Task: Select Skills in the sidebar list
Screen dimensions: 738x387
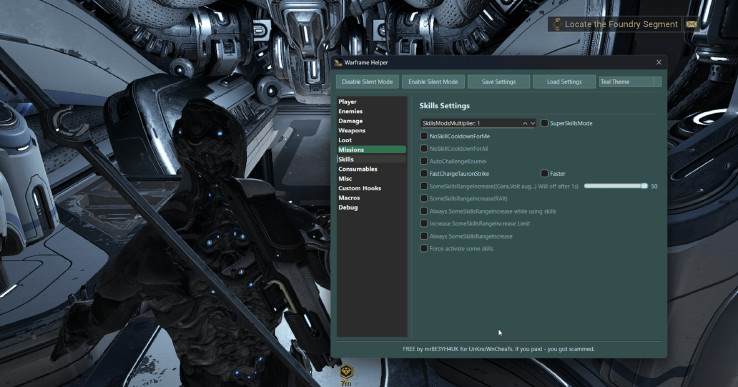Action: tap(371, 159)
